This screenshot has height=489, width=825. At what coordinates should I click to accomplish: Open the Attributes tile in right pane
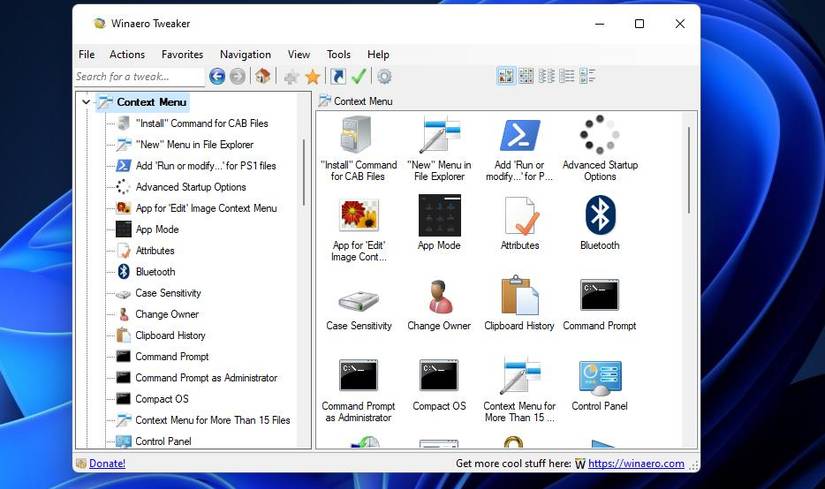tap(519, 223)
